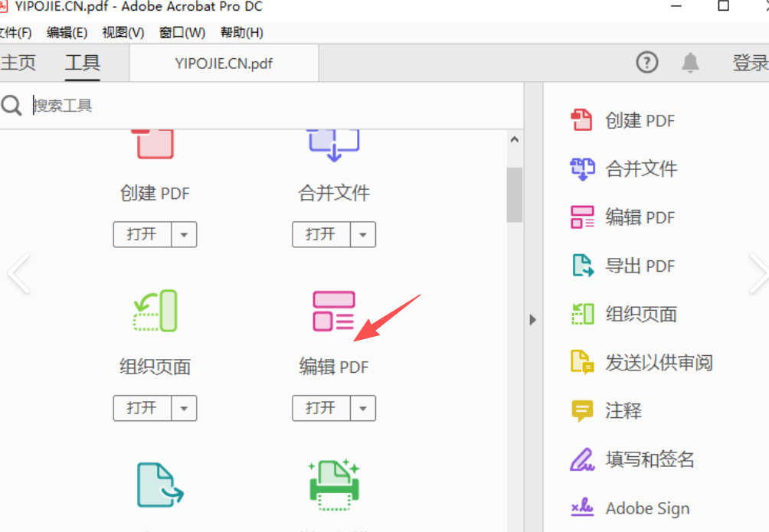Click the 合并文件 label in tools grid
This screenshot has height=532, width=769.
point(334,193)
